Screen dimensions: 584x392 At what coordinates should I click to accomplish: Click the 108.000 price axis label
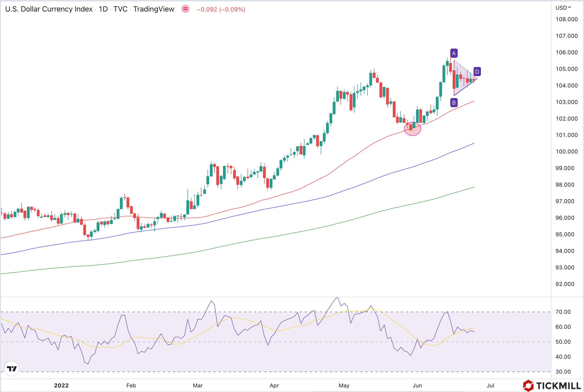(x=567, y=19)
